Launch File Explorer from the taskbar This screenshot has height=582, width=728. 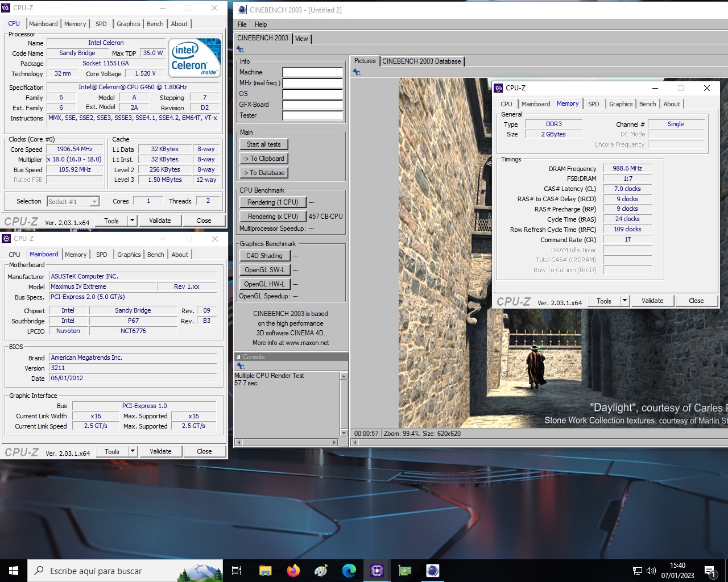(265, 571)
